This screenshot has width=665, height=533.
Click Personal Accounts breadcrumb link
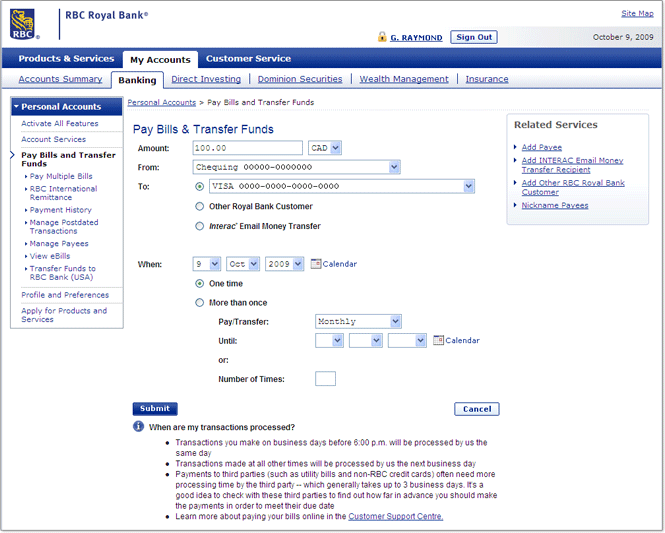coord(162,102)
